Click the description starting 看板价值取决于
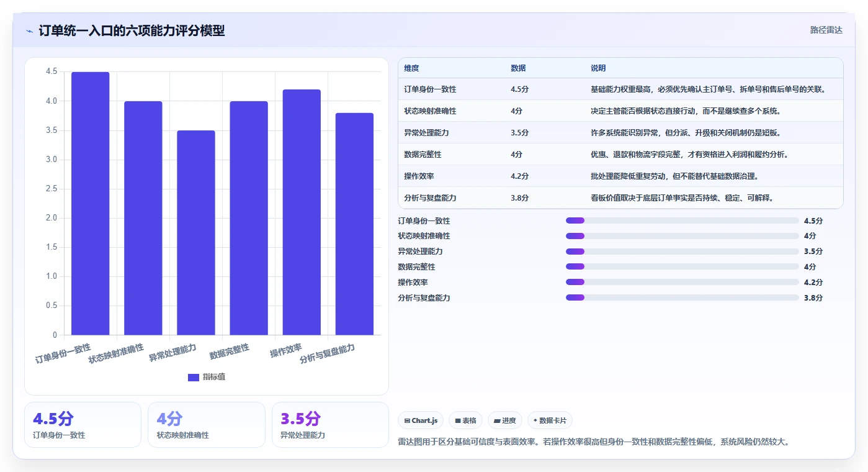This screenshot has height=472, width=868. coord(682,198)
